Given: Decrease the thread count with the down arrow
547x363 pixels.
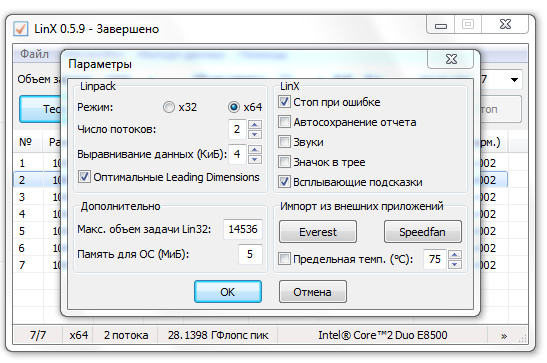Looking at the screenshot, I should 255,134.
